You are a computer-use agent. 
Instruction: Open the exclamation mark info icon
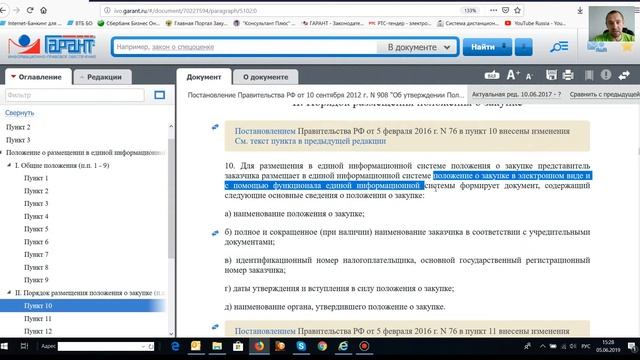pos(606,75)
